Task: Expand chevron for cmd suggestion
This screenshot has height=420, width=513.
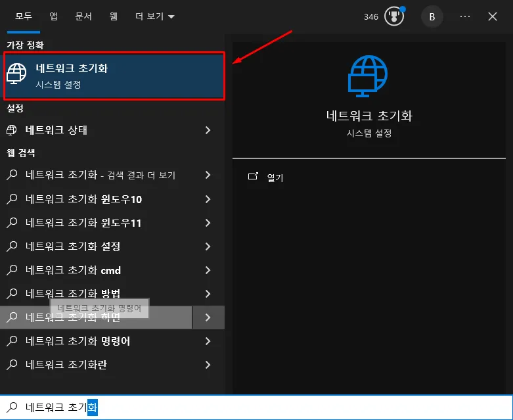Action: click(208, 270)
